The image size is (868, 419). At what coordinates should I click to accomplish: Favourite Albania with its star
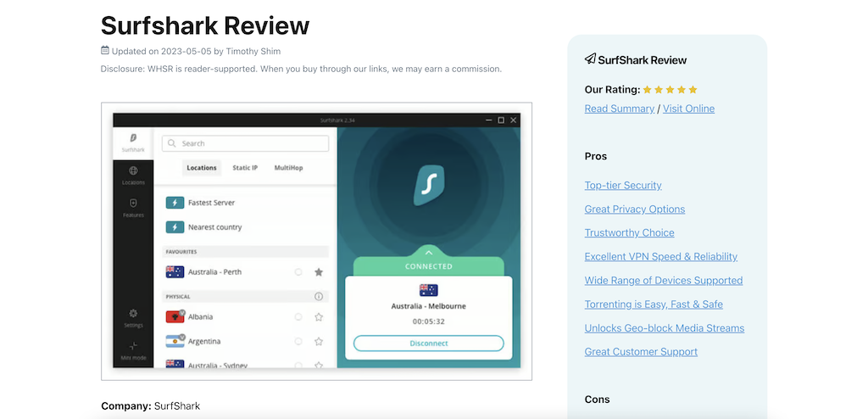(x=319, y=317)
